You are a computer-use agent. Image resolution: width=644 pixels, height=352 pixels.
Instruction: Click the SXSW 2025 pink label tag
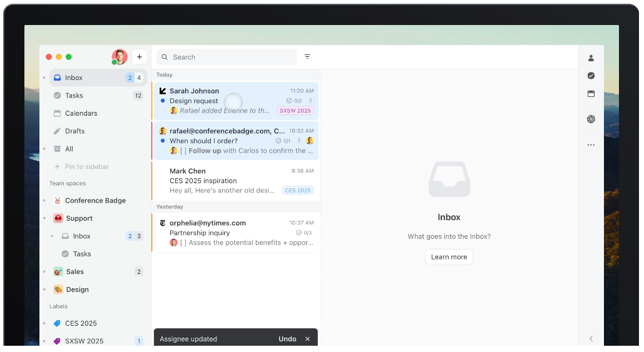tap(295, 111)
